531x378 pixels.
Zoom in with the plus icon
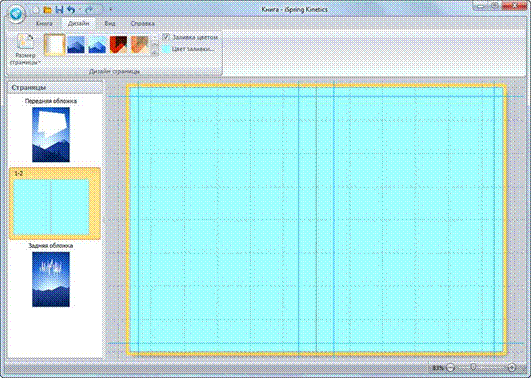pos(512,367)
